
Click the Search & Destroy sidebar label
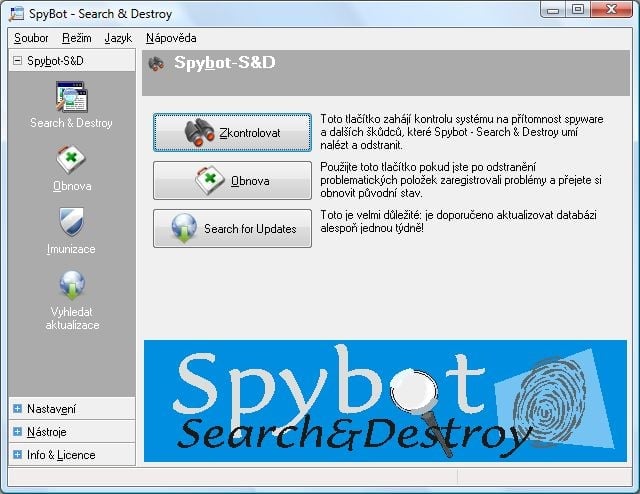coord(71,123)
